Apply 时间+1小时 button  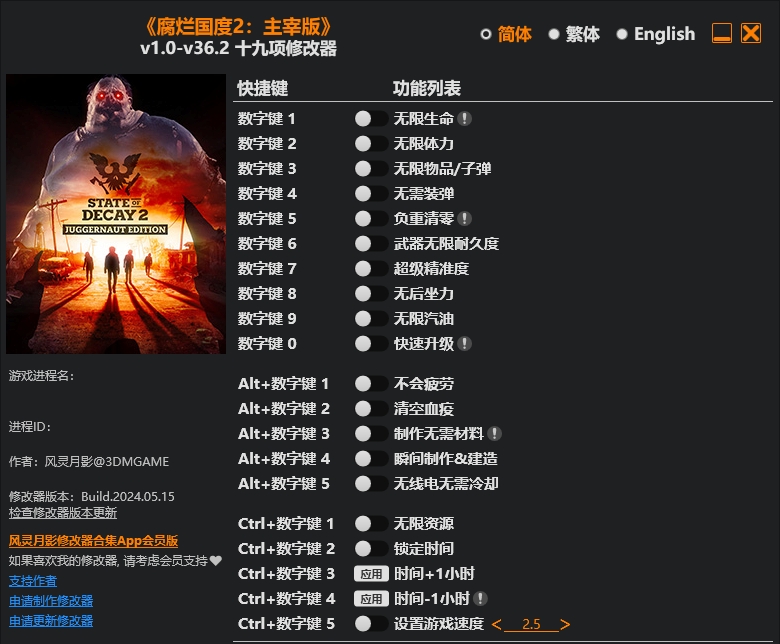point(371,574)
